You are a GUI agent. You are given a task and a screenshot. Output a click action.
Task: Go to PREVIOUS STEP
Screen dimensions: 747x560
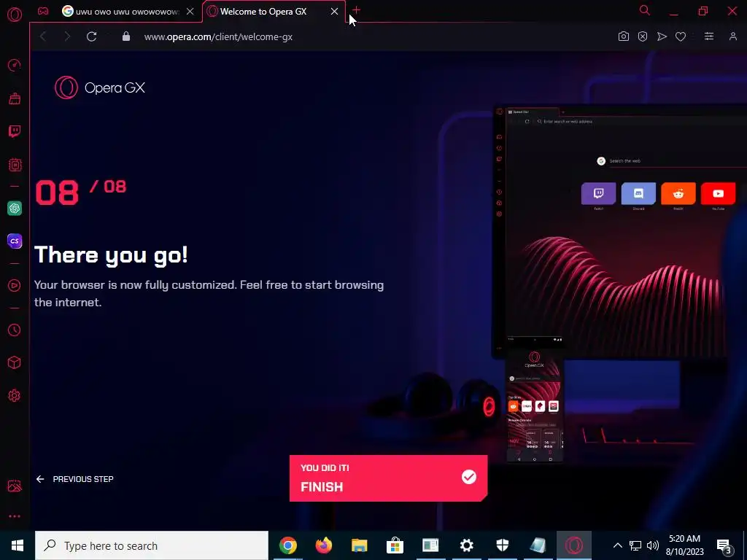[x=75, y=479]
